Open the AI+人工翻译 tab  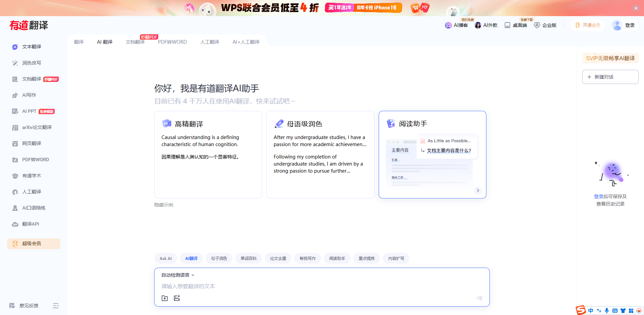coord(246,42)
